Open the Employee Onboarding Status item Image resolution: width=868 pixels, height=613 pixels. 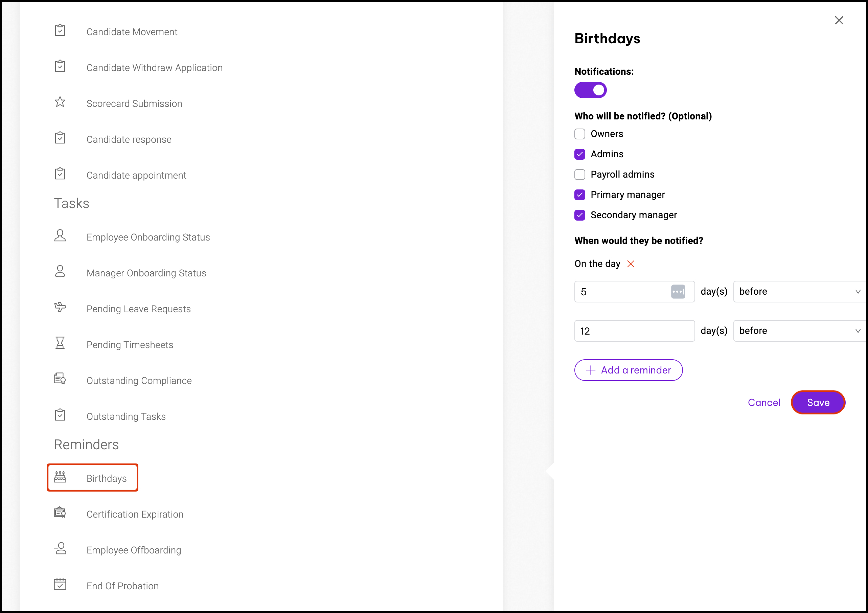point(148,237)
